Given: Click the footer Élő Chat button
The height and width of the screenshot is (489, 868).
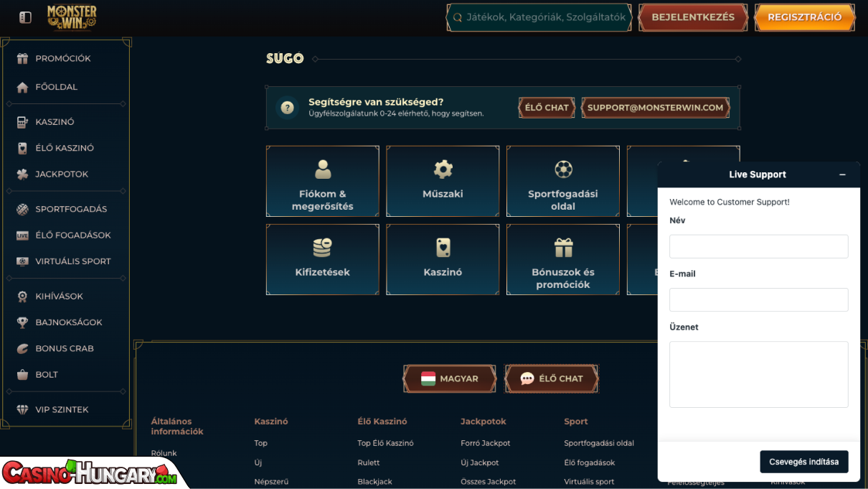Looking at the screenshot, I should (x=552, y=378).
